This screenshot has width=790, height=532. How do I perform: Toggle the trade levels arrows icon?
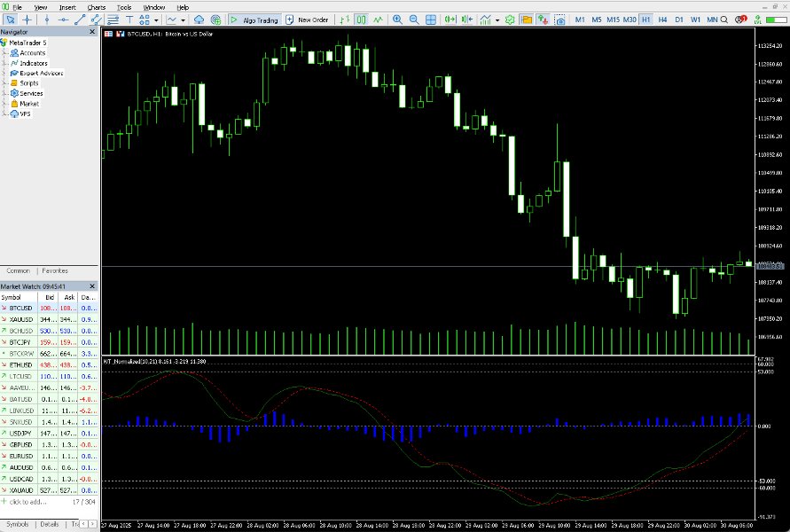(x=543, y=20)
